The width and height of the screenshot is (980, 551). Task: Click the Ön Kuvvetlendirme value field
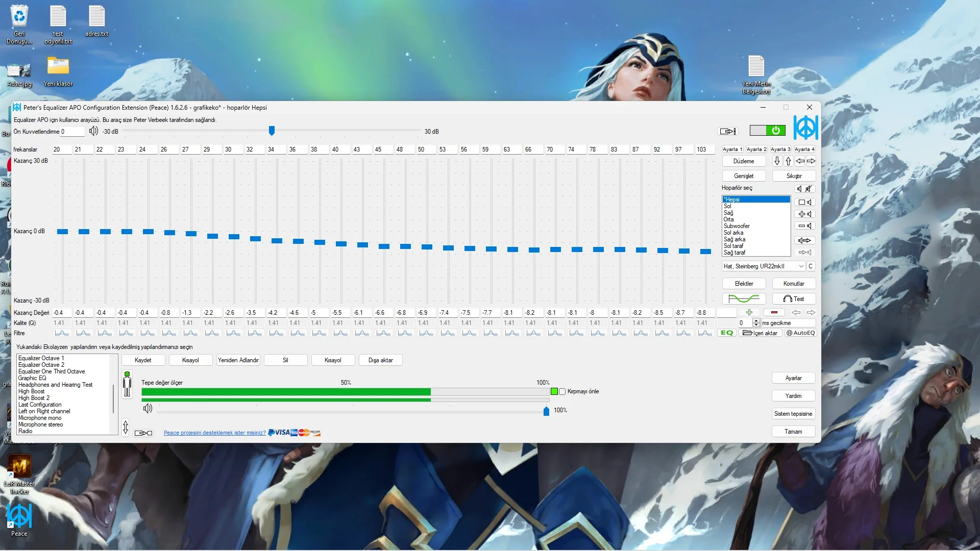click(x=72, y=132)
